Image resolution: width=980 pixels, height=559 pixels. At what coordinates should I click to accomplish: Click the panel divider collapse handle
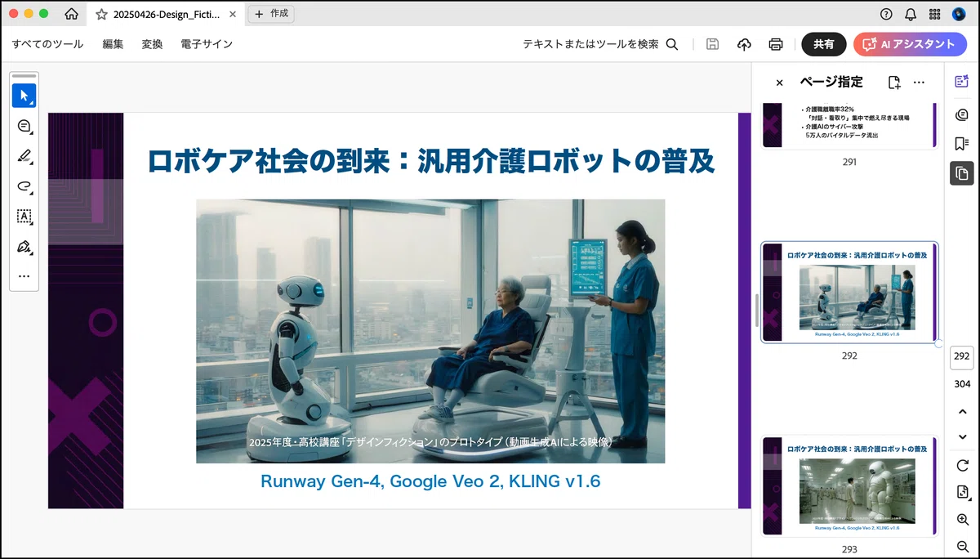point(757,311)
